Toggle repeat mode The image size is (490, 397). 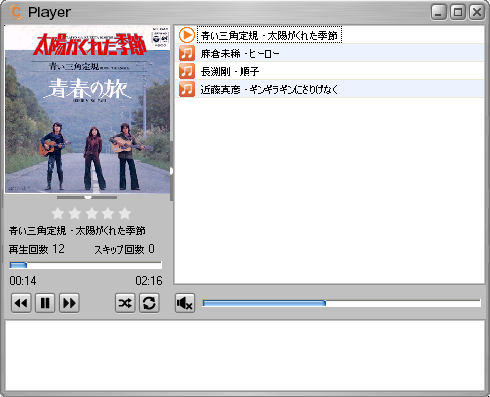click(149, 303)
